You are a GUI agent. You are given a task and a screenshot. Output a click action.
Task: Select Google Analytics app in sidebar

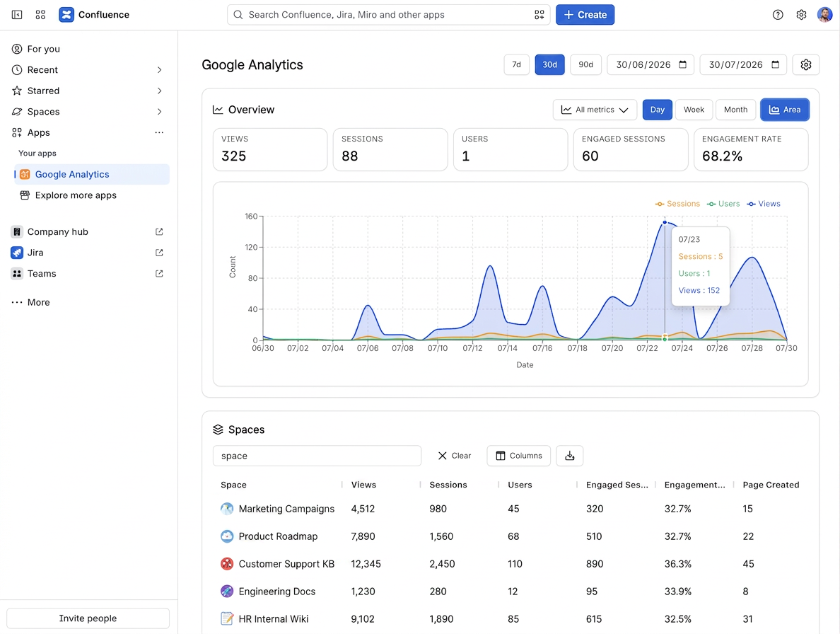pos(92,174)
